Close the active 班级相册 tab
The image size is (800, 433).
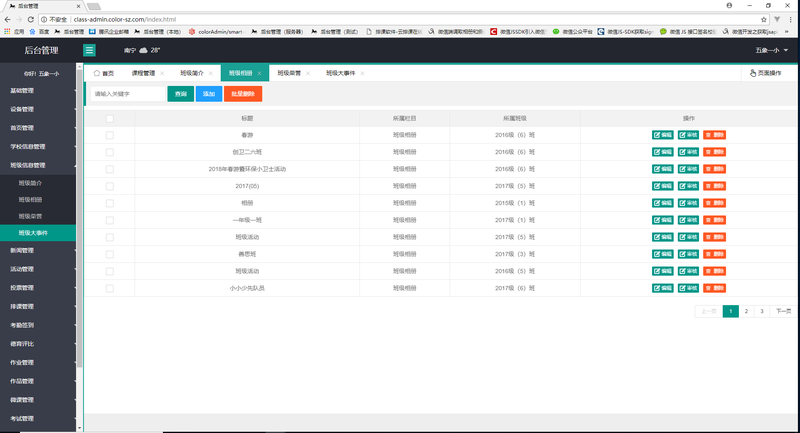pos(259,73)
